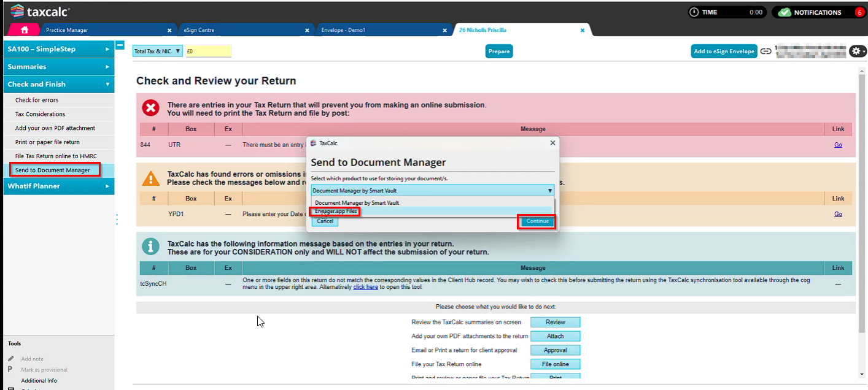The width and height of the screenshot is (868, 390).
Task: Click the home icon tab
Action: click(25, 30)
